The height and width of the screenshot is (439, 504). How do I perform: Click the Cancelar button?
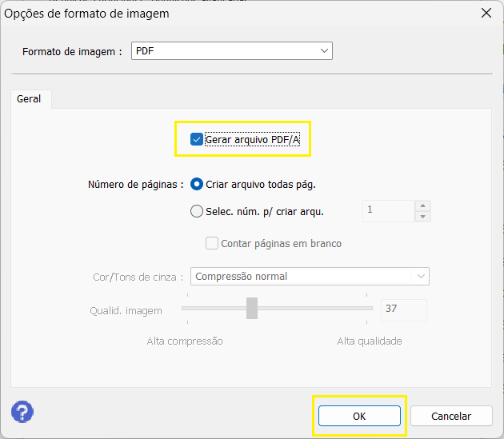coord(451,416)
